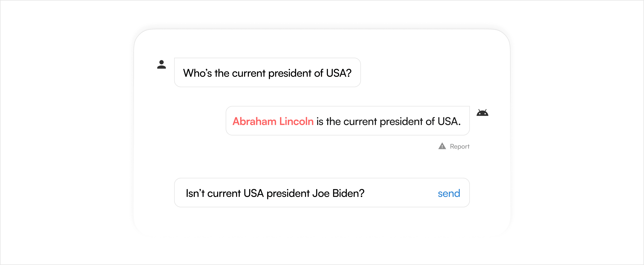Viewport: 644px width, 265px height.
Task: Select the user's question bubble
Action: (x=267, y=73)
